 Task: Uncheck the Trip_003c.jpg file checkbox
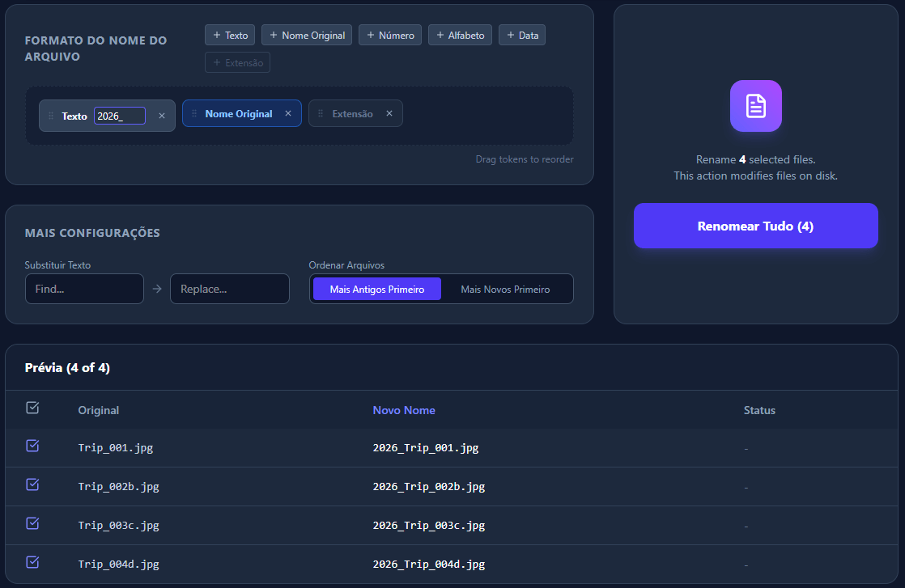33,523
